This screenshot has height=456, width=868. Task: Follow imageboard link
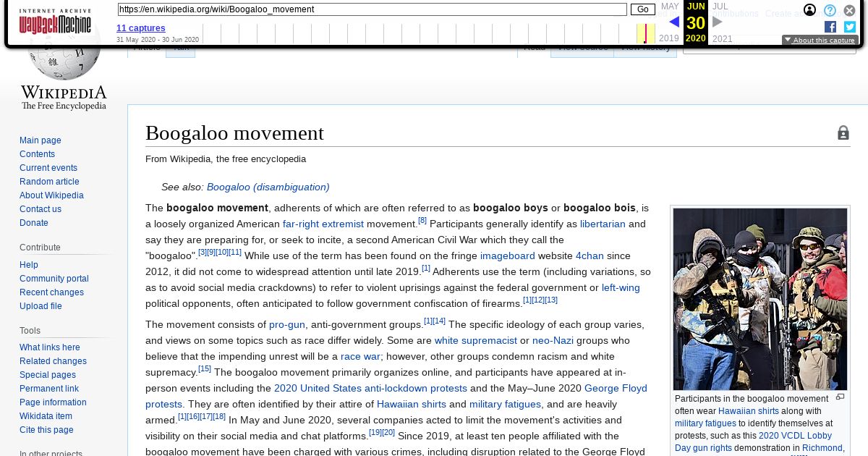[508, 256]
